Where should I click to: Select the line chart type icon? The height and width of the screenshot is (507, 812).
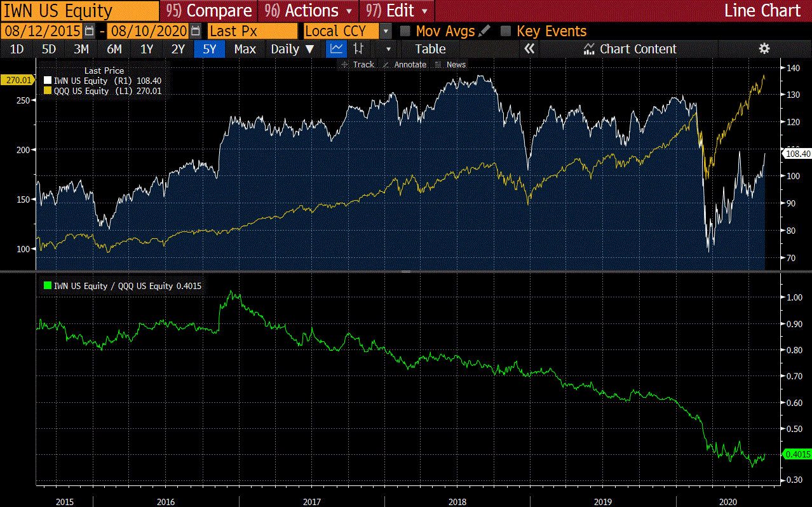(336, 49)
